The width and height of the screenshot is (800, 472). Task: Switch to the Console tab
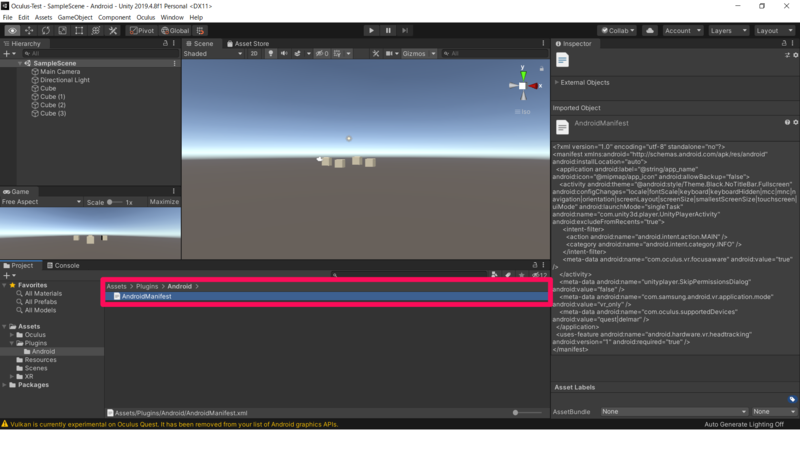(x=63, y=265)
